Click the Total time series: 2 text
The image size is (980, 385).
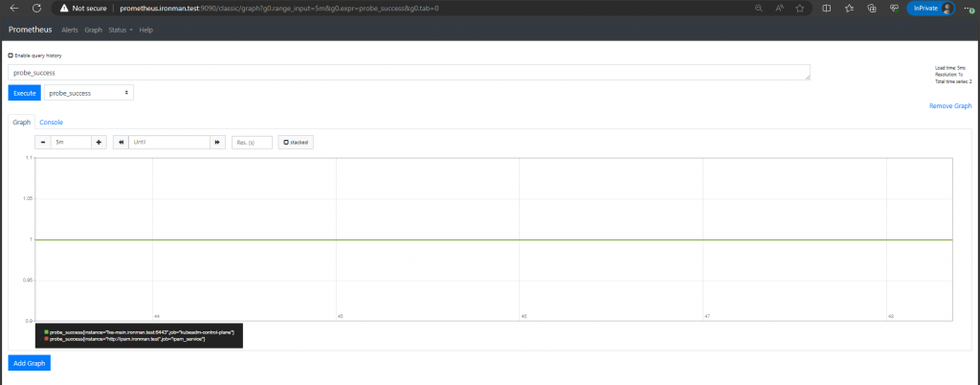953,81
